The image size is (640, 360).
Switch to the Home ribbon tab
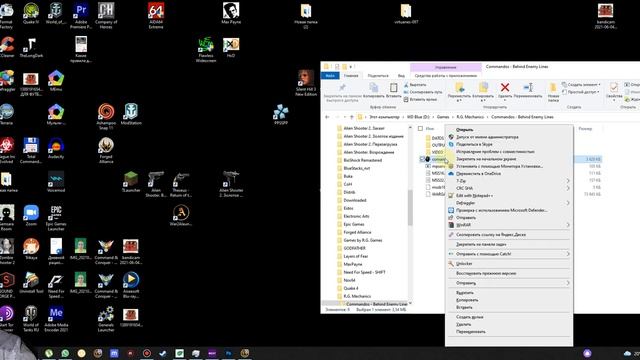click(x=351, y=76)
